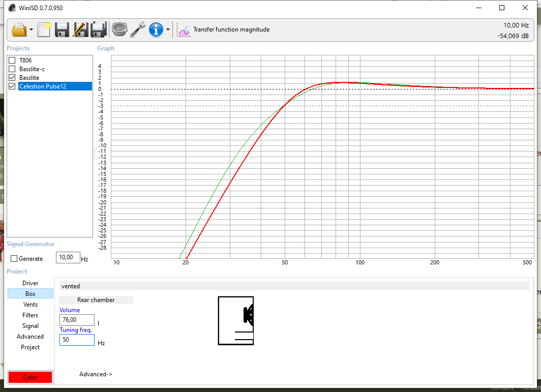
Task: Click the red Color swatch button
Action: 30,377
